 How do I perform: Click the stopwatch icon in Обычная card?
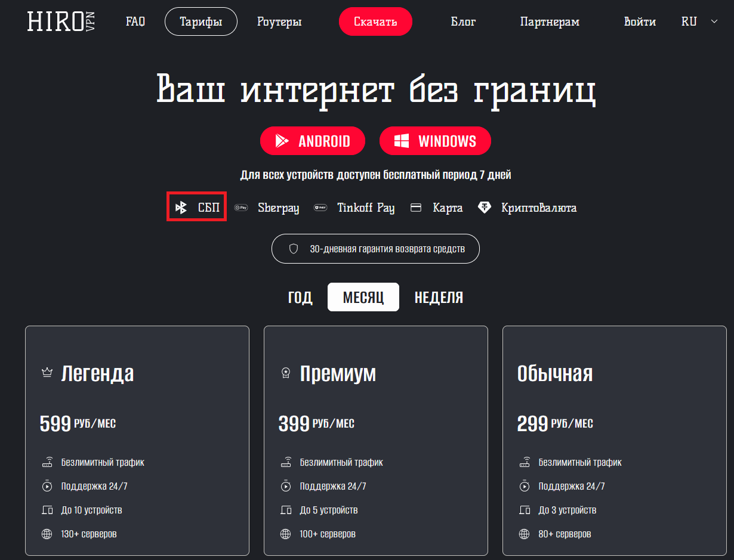click(525, 486)
